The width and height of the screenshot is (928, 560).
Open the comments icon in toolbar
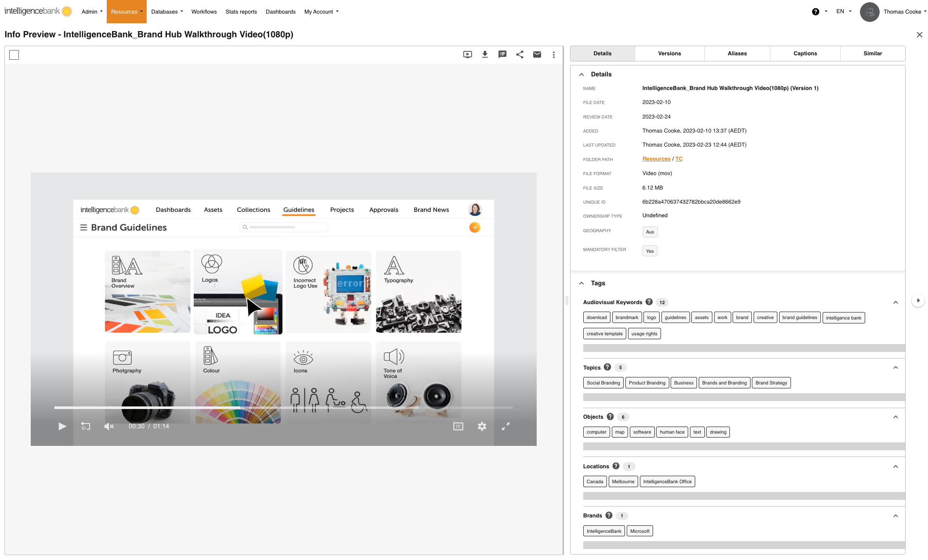click(502, 54)
